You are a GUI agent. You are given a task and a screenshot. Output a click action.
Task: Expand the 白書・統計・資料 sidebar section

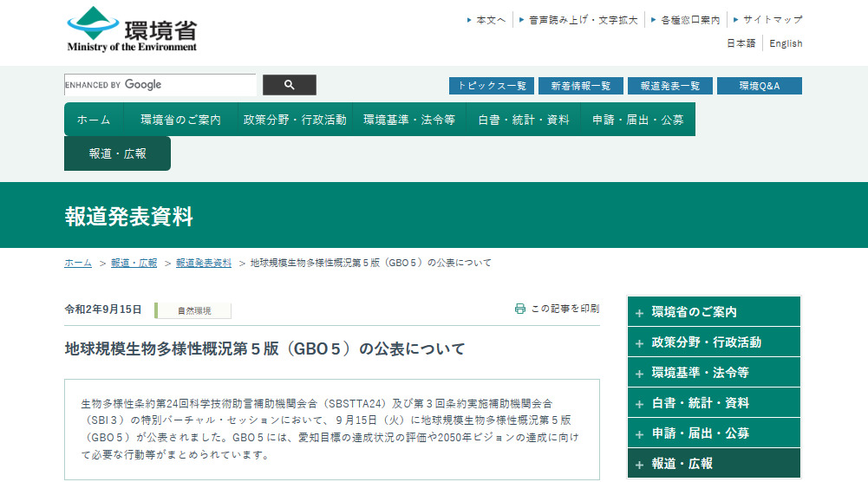point(639,403)
